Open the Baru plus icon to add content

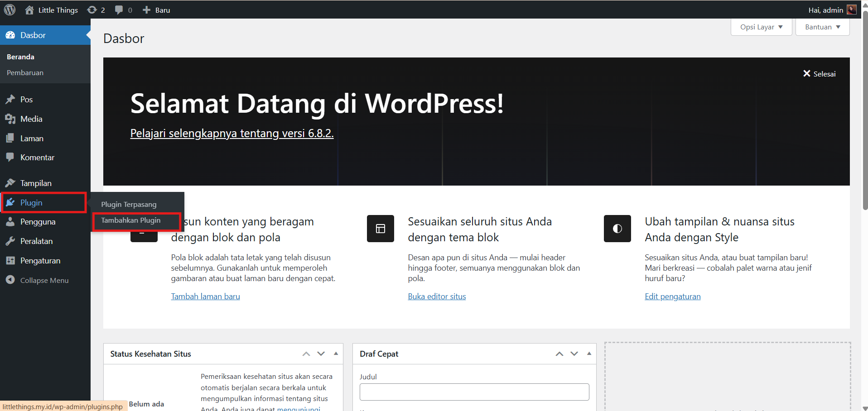tap(145, 10)
